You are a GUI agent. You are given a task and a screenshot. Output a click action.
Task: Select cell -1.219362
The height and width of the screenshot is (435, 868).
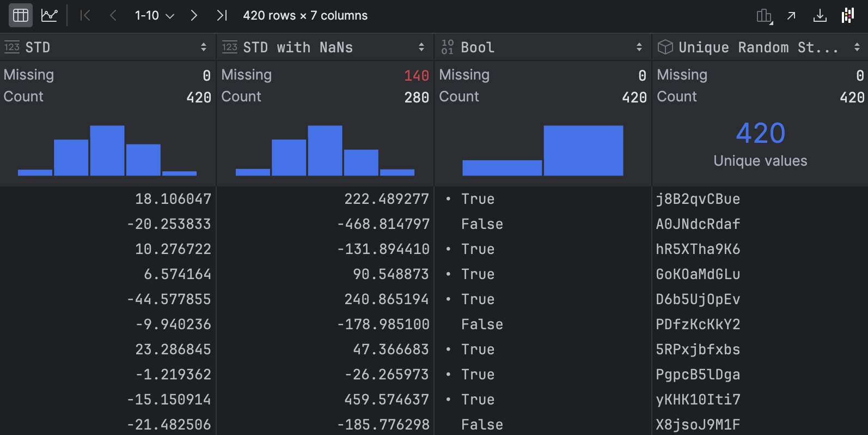point(108,374)
